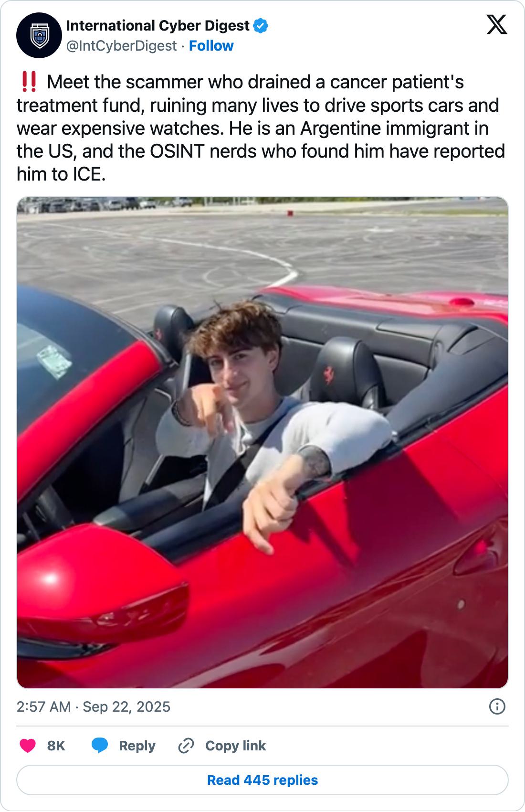Click the reply speech bubble icon
Viewport: 525px width, 812px height.
pyautogui.click(x=100, y=746)
